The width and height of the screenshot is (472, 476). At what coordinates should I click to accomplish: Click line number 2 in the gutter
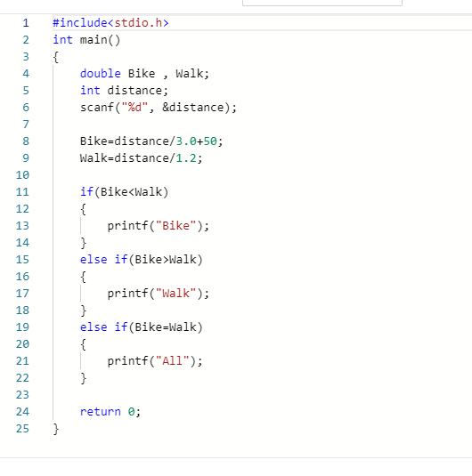pyautogui.click(x=26, y=40)
